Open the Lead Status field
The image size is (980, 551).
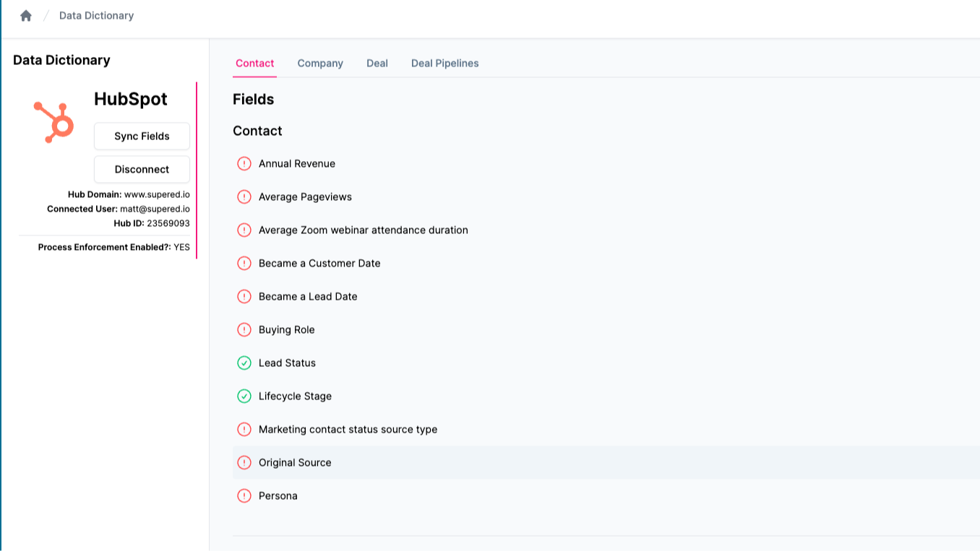click(x=606, y=363)
